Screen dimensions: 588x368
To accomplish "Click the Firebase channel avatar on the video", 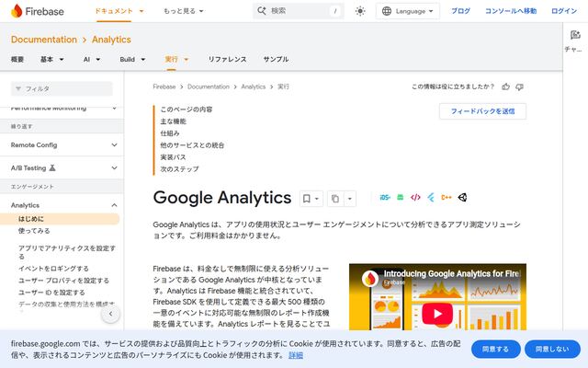I will click(369, 279).
